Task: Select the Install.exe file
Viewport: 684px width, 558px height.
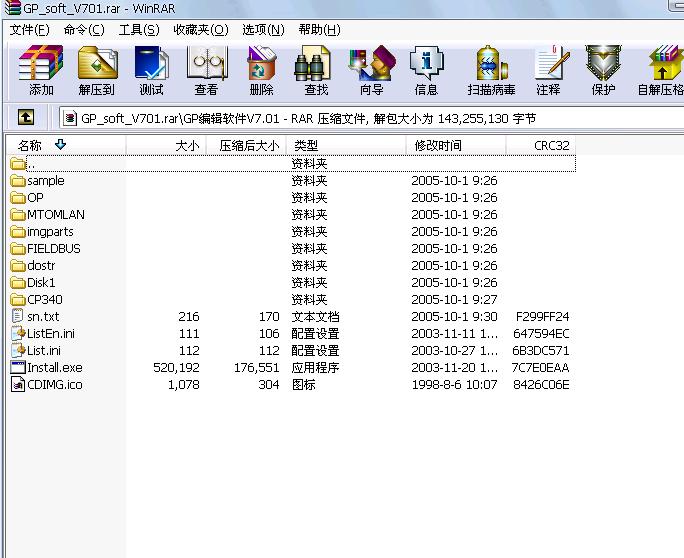Action: click(x=55, y=368)
